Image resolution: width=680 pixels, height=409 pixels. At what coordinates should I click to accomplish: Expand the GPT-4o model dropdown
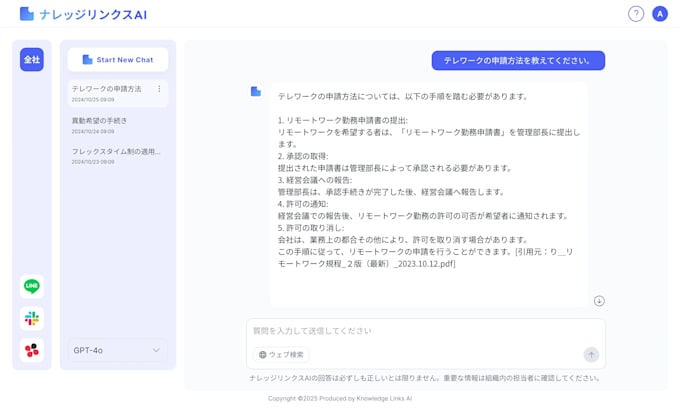(117, 350)
